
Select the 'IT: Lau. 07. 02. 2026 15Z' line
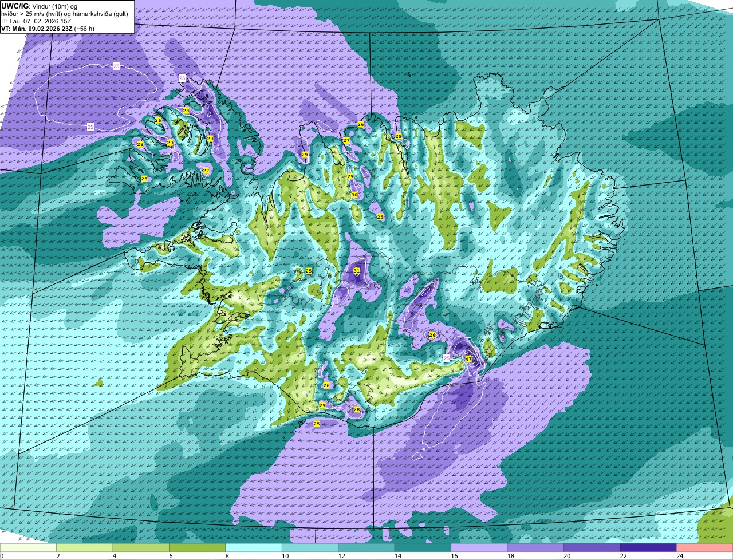35,21
